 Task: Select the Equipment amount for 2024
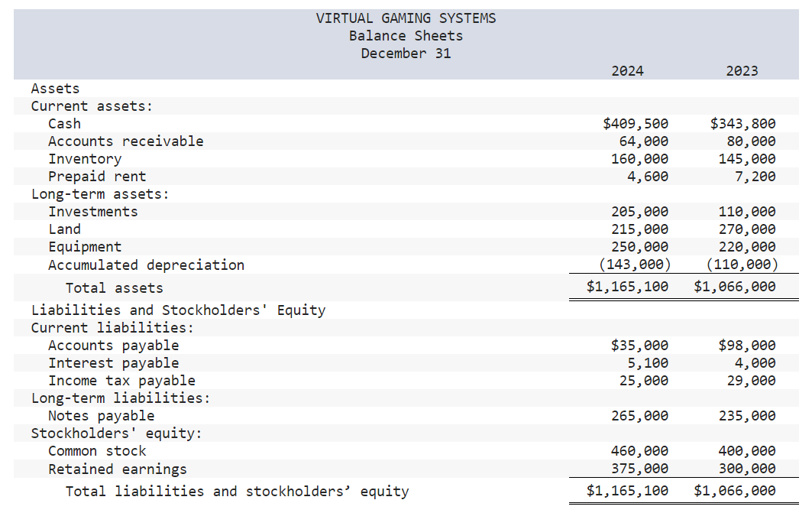pos(642,246)
